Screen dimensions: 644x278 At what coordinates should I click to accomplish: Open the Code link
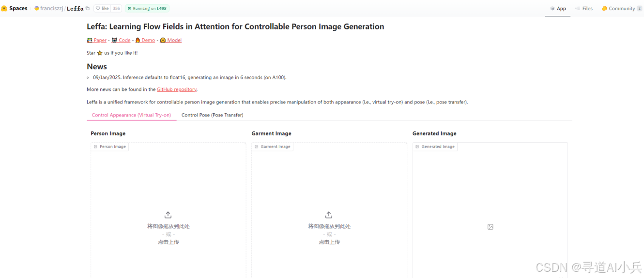click(121, 40)
